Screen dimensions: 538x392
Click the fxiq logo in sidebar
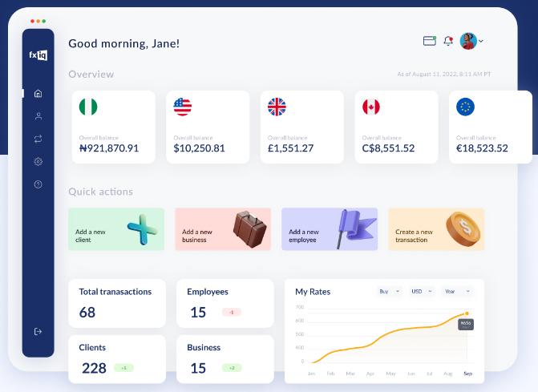click(x=38, y=55)
